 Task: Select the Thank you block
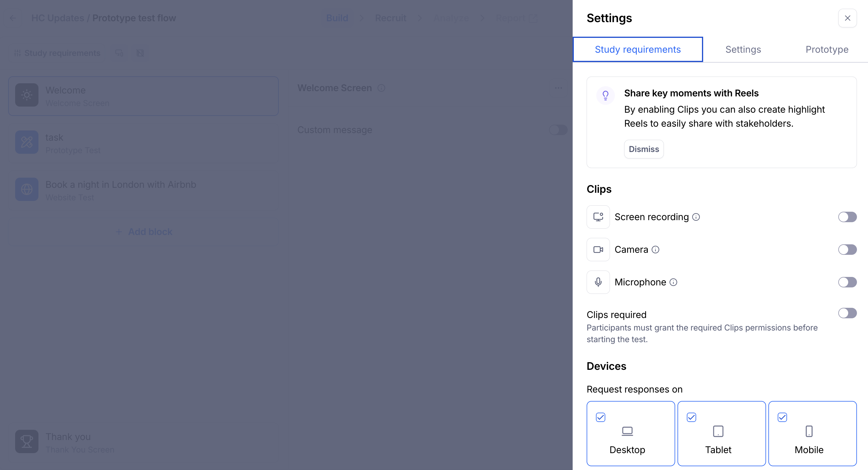[x=143, y=442]
